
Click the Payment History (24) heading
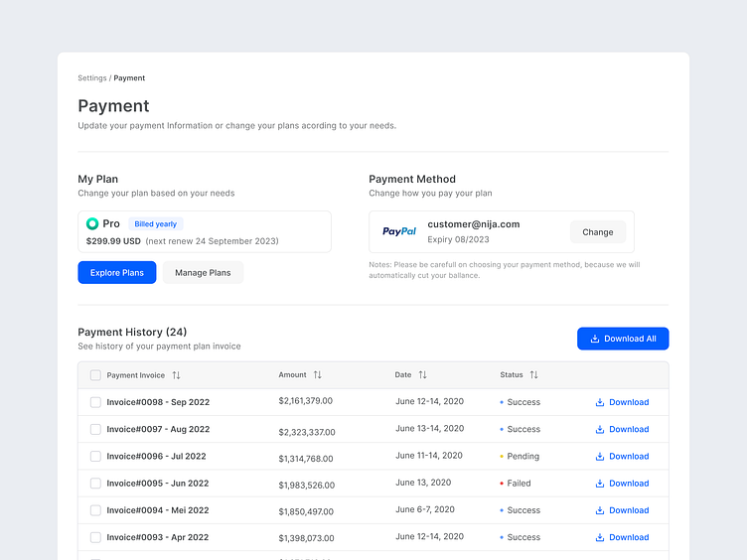(132, 332)
